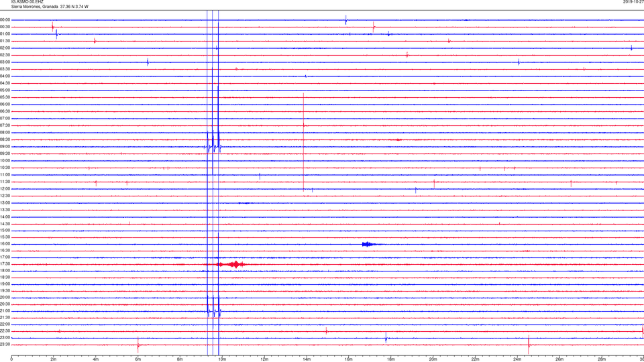This screenshot has height=362, width=644.
Task: Select the 23:00 time label
Action: pos(5,338)
